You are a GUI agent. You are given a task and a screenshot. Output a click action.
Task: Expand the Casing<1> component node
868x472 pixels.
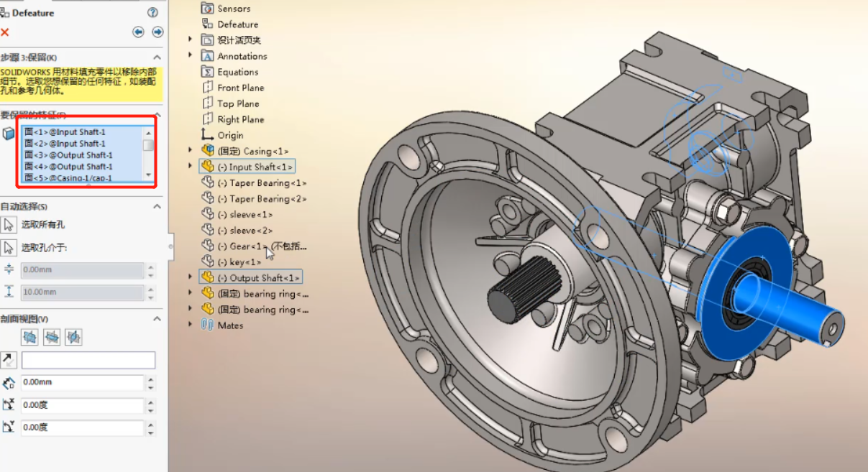pyautogui.click(x=191, y=151)
